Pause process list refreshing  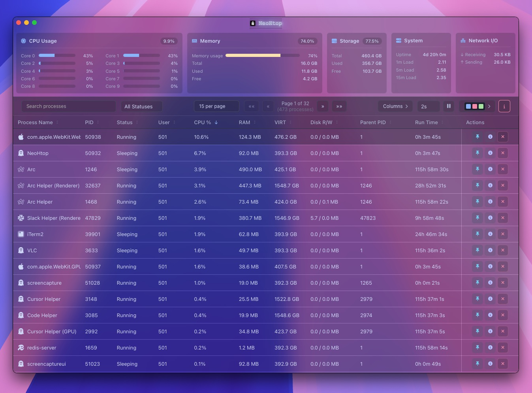[x=449, y=106]
